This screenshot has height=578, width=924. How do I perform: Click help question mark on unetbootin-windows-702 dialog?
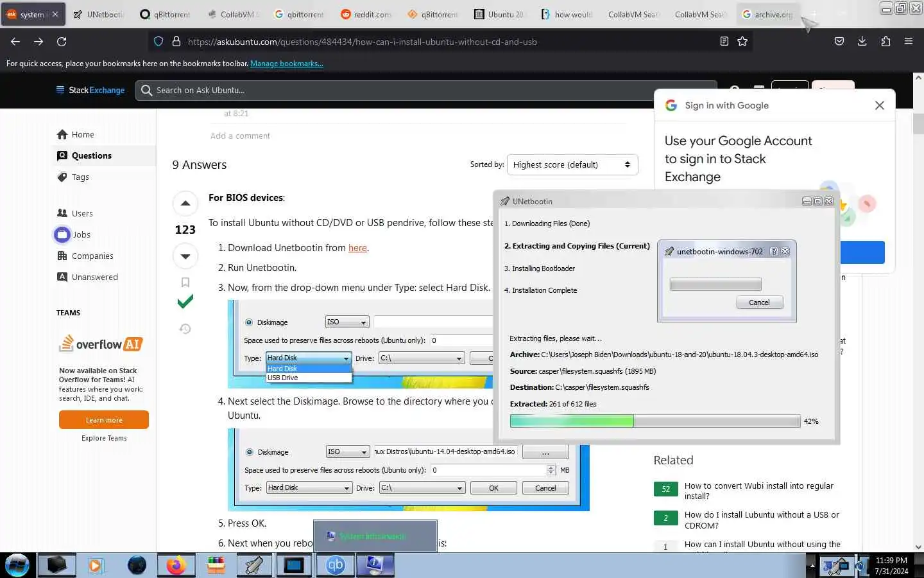pyautogui.click(x=774, y=252)
